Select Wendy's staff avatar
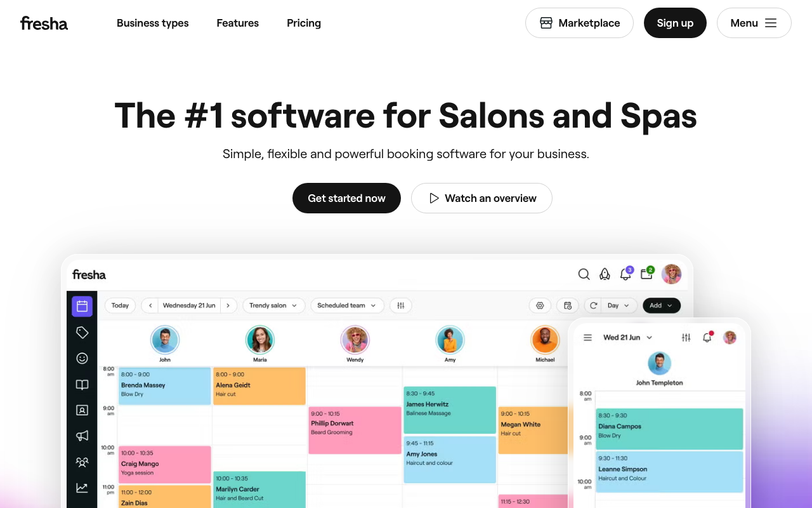This screenshot has height=508, width=812. click(355, 340)
